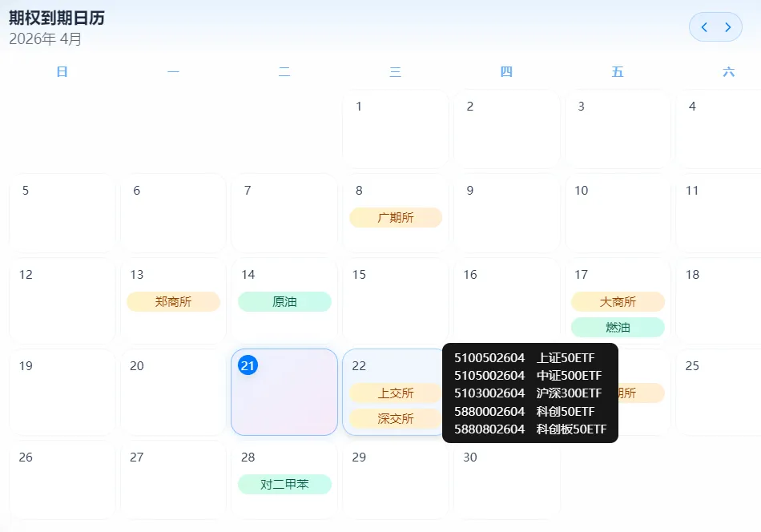Open the 郑商所 expiry tag on April 13
Image resolution: width=761 pixels, height=532 pixels.
click(x=173, y=301)
